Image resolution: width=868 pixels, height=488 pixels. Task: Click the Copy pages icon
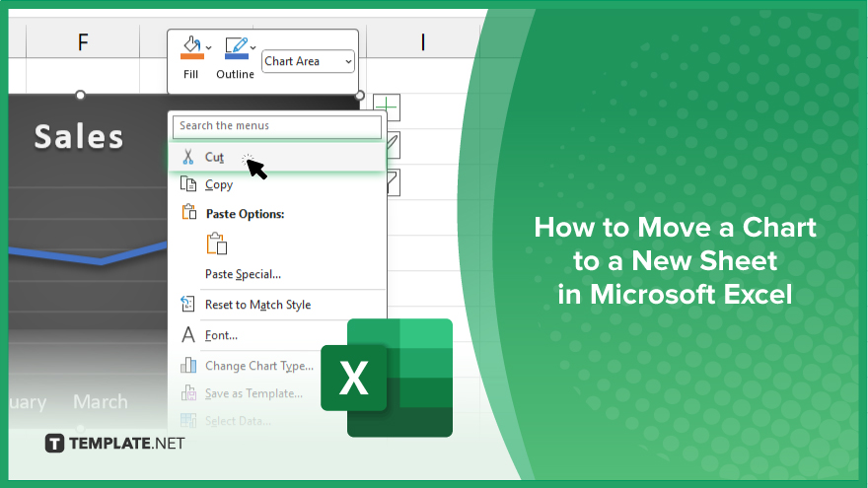pyautogui.click(x=188, y=184)
